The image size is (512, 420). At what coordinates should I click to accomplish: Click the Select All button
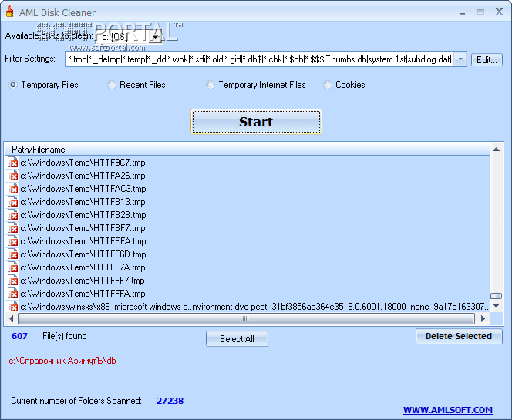pos(237,339)
